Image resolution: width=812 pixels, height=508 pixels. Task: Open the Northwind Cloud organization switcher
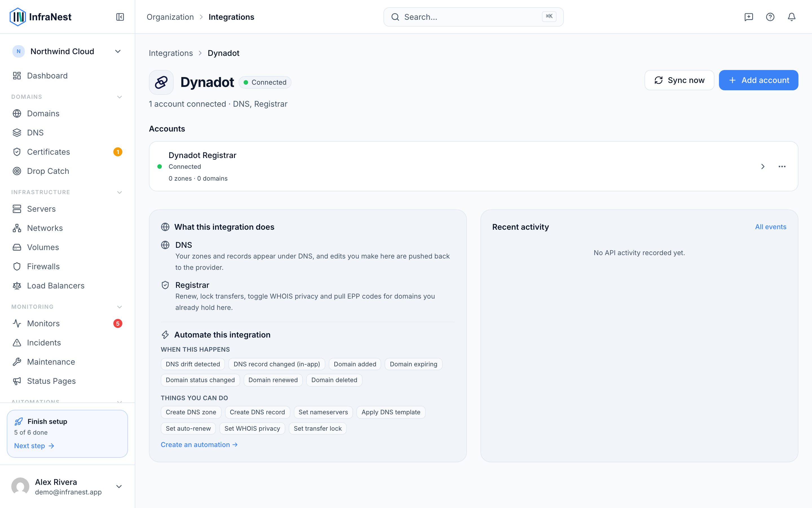[x=67, y=51]
